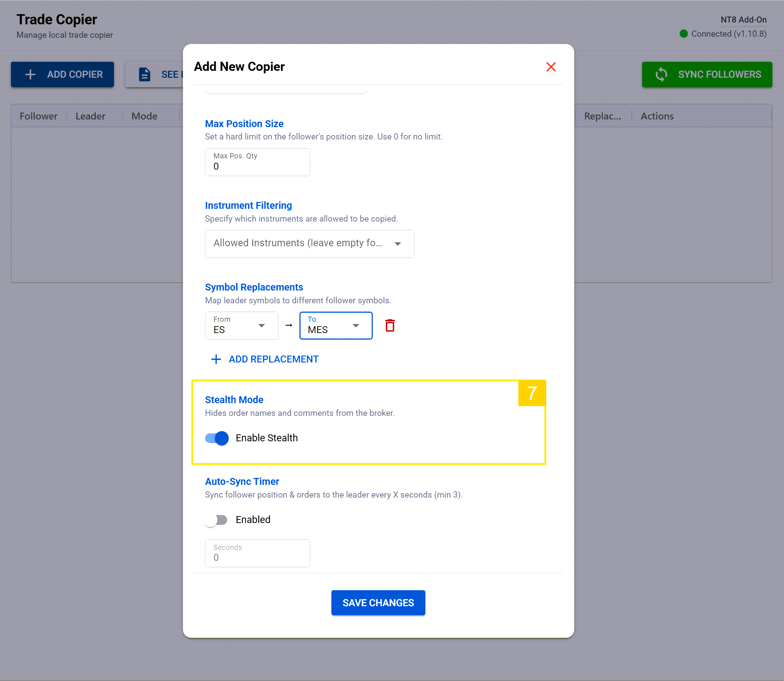This screenshot has height=681, width=784.
Task: Open the Allowed Instruments dropdown
Action: pos(310,244)
